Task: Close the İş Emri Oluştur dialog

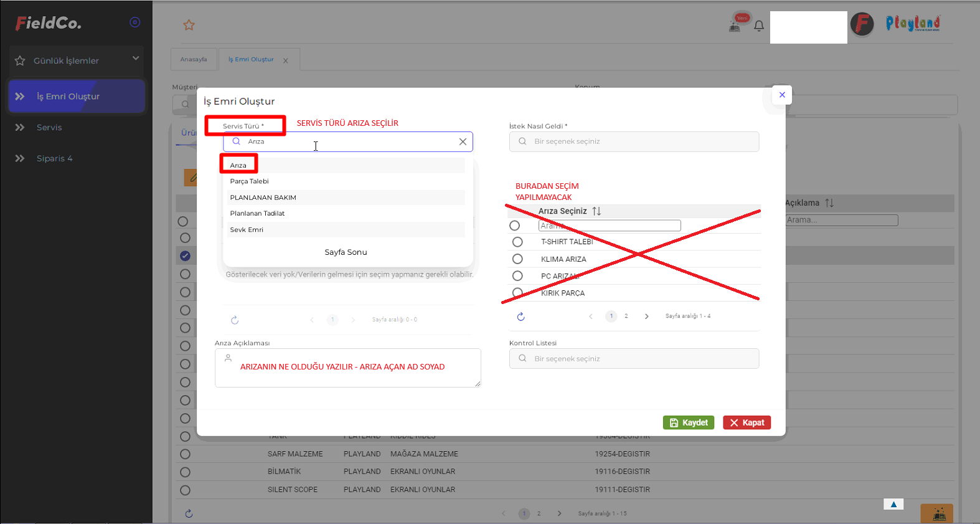Action: coord(782,95)
